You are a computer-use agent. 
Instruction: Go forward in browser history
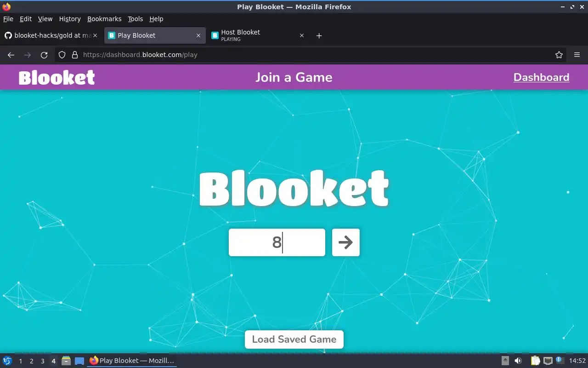[28, 55]
